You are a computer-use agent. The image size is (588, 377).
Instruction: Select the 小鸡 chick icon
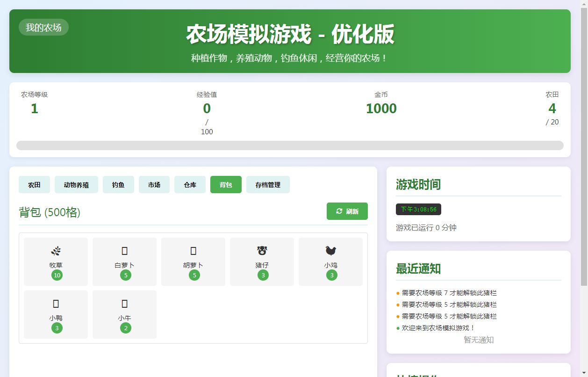click(331, 251)
